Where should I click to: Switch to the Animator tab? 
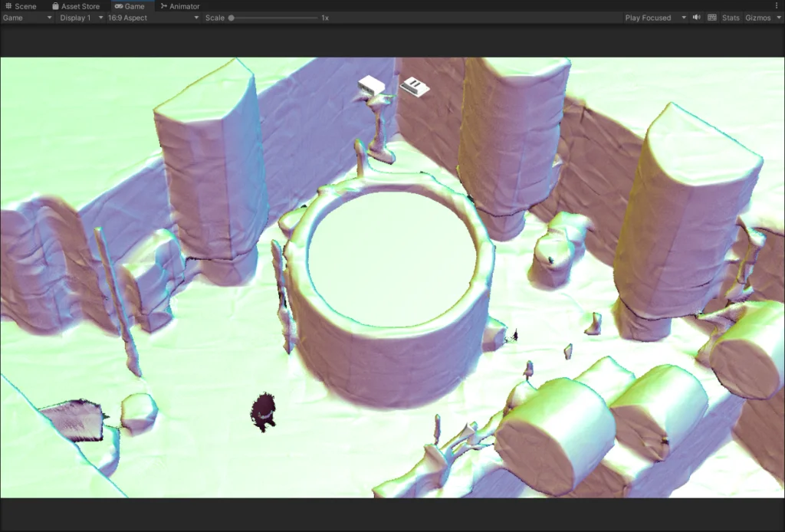[180, 6]
